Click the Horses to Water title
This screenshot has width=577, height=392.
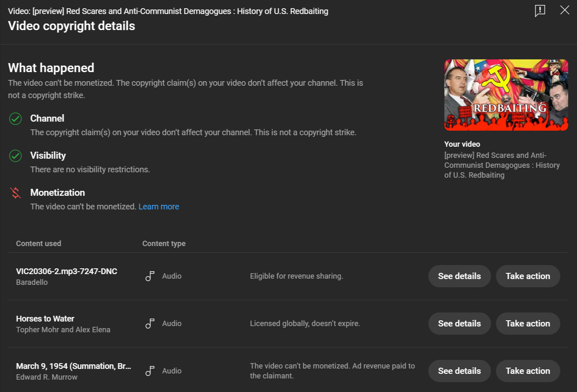tap(45, 319)
